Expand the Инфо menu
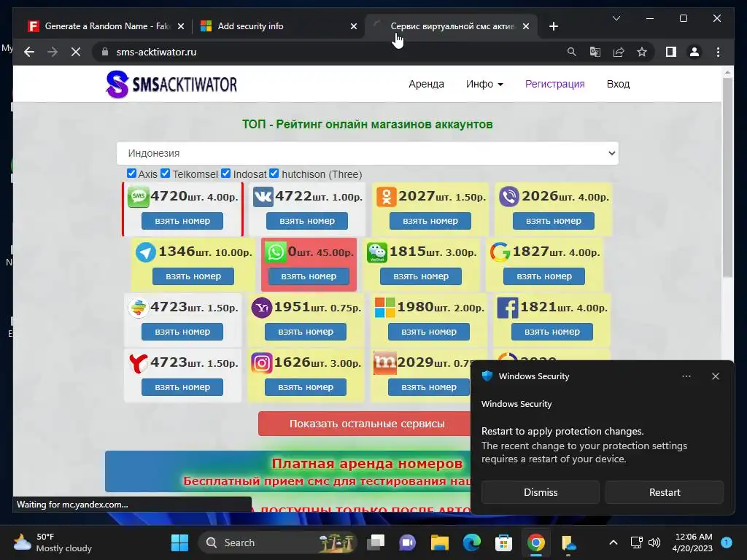Screen dimensions: 747x560 (484, 85)
